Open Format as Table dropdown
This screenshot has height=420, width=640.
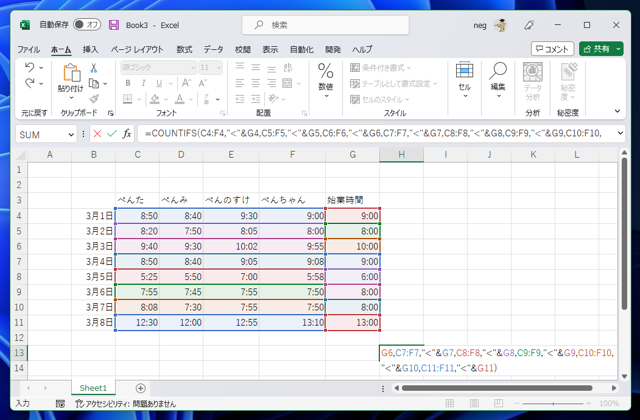point(393,83)
